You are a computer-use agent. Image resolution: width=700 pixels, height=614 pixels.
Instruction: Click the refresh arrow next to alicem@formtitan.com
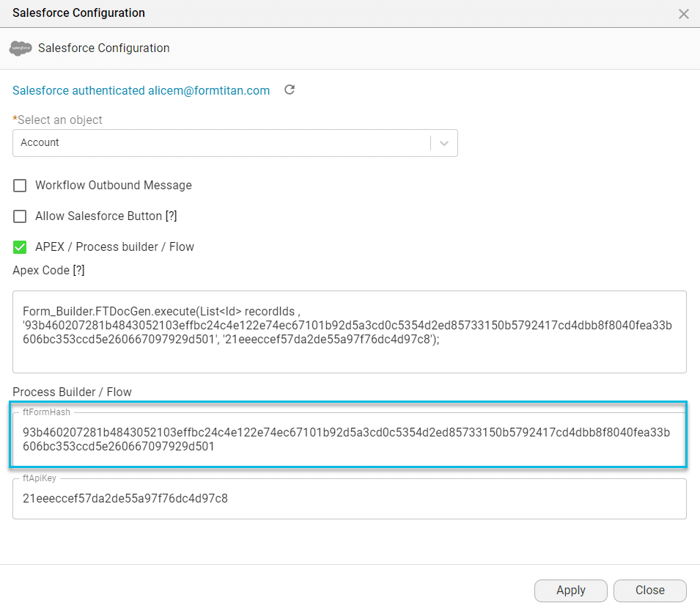point(289,89)
